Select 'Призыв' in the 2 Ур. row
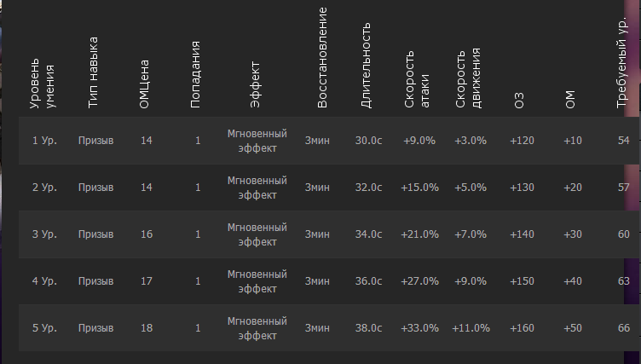Image resolution: width=641 pixels, height=364 pixels. coord(95,187)
